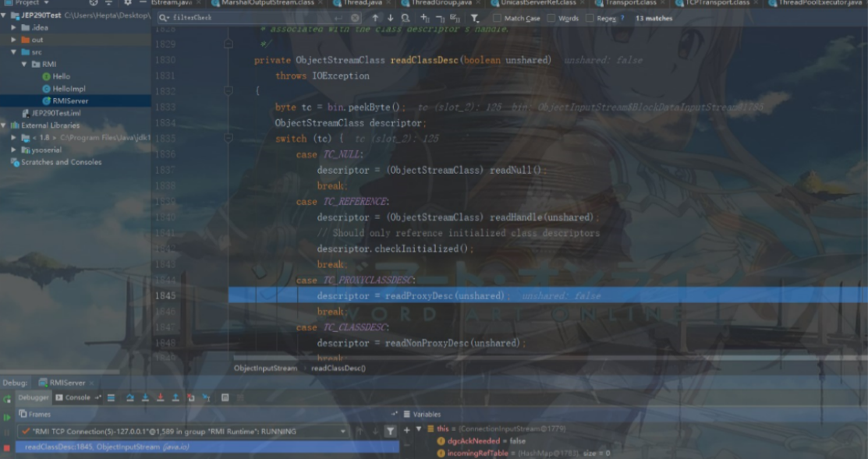Open JEP290Test.iml file
The image size is (868, 459).
51,113
